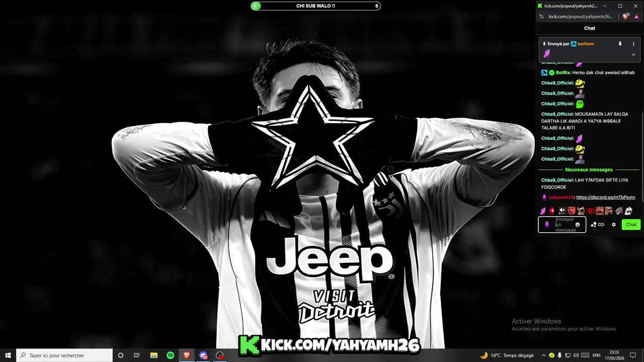Screen dimensions: 644x362
Task: Open Task View on taskbar
Action: 137,355
